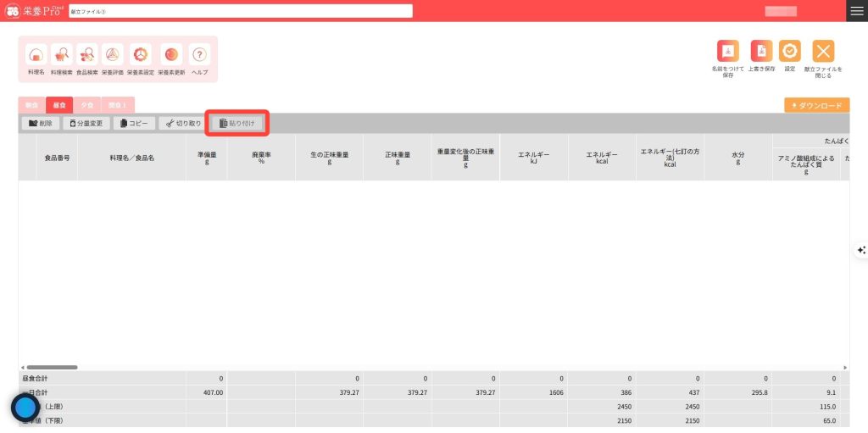This screenshot has height=433, width=868.
Task: Select the 間食1 tab
Action: pos(116,105)
